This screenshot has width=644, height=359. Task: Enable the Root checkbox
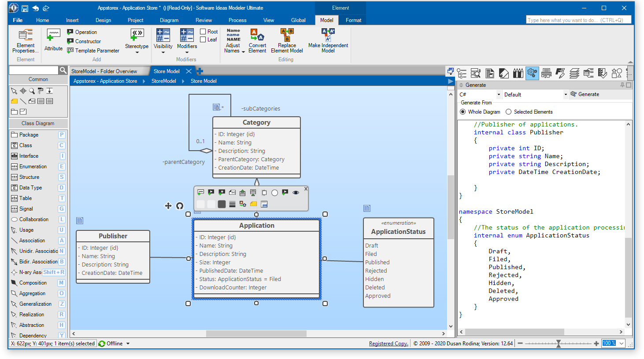(x=203, y=32)
